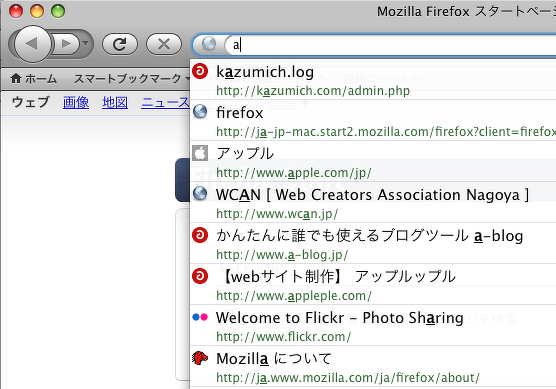Click the home icon beside ホーム
556x389 pixels.
coord(16,78)
